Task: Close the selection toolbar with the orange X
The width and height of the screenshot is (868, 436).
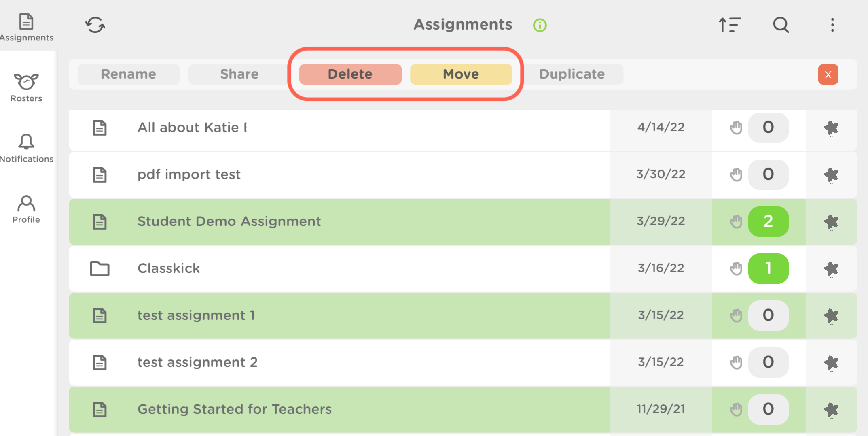Action: [828, 74]
